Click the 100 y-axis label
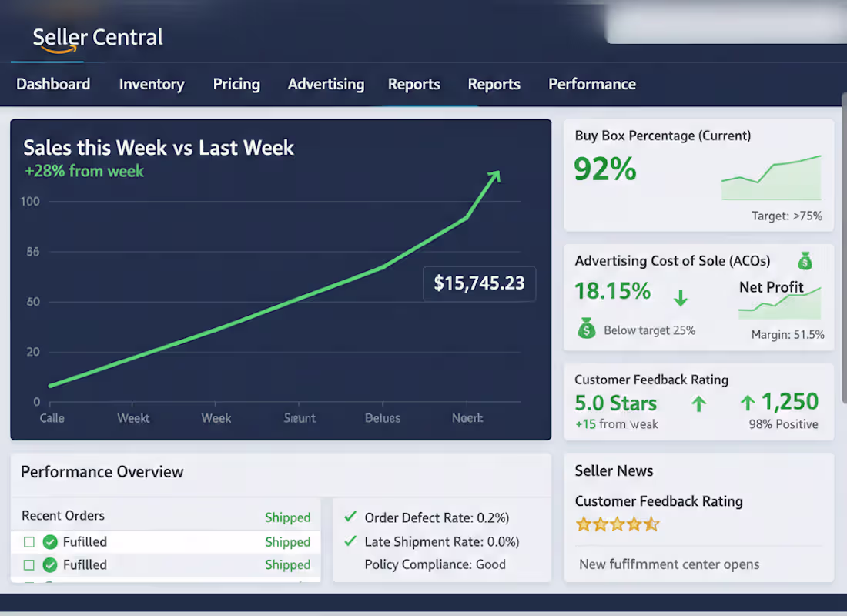Image resolution: width=847 pixels, height=616 pixels. click(x=30, y=202)
